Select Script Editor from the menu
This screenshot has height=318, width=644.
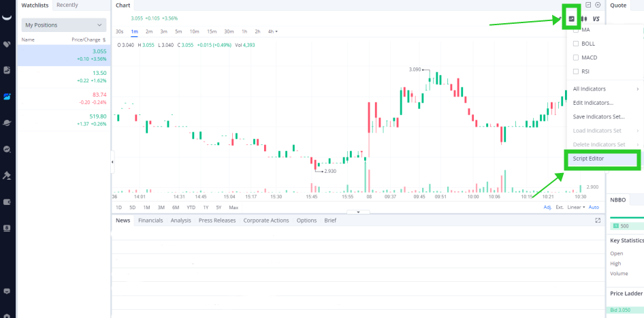pyautogui.click(x=588, y=159)
